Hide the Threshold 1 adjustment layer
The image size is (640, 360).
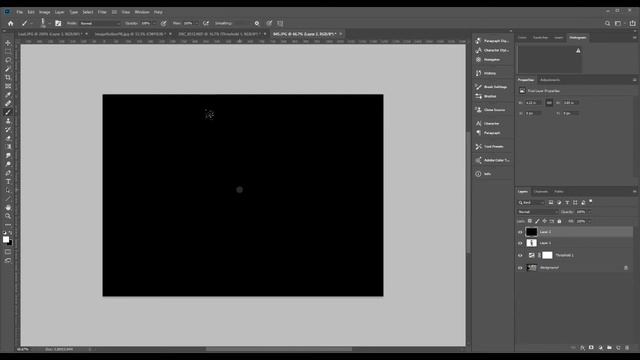point(520,256)
